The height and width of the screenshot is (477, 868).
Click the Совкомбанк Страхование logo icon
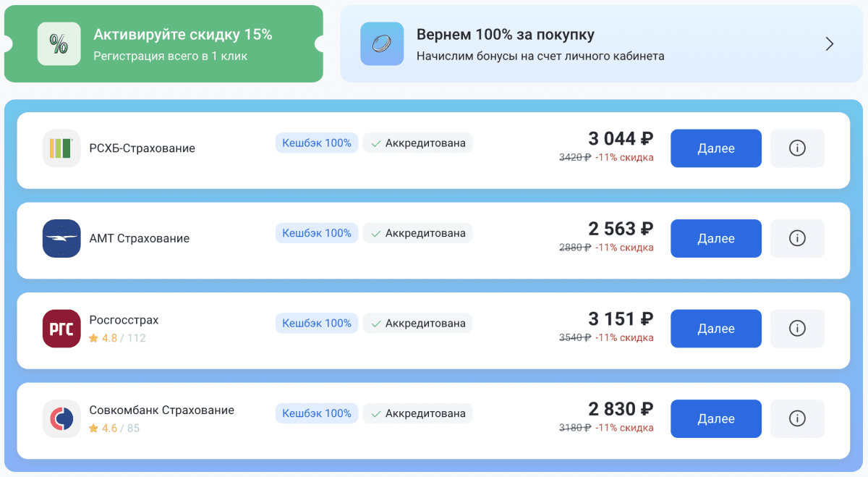point(61,418)
